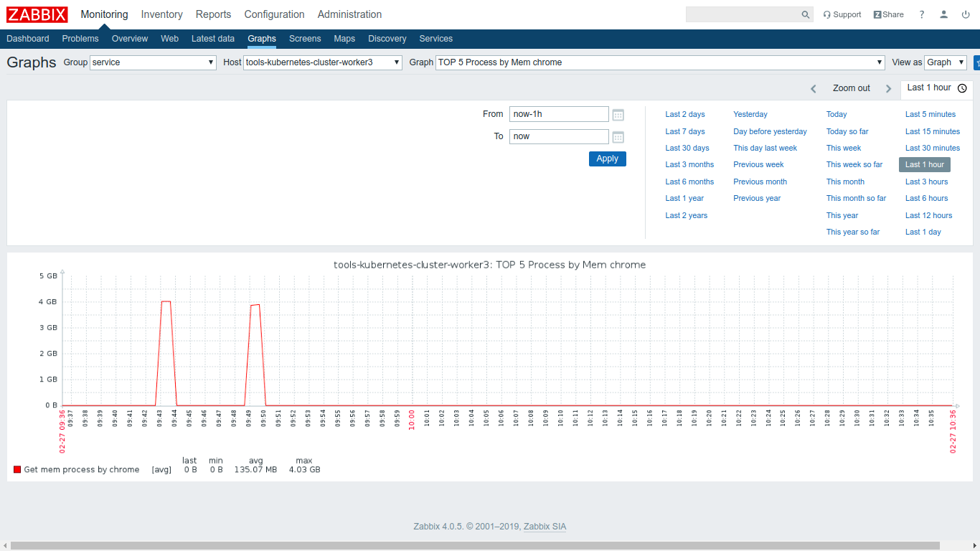This screenshot has width=980, height=551.
Task: Select the Last 7 days range
Action: 684,131
